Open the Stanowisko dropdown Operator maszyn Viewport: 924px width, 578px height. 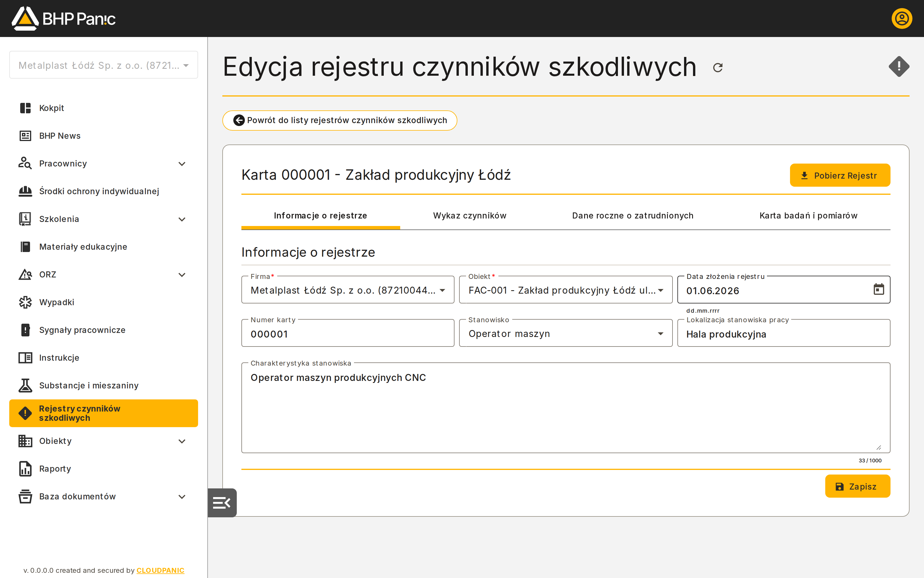565,333
